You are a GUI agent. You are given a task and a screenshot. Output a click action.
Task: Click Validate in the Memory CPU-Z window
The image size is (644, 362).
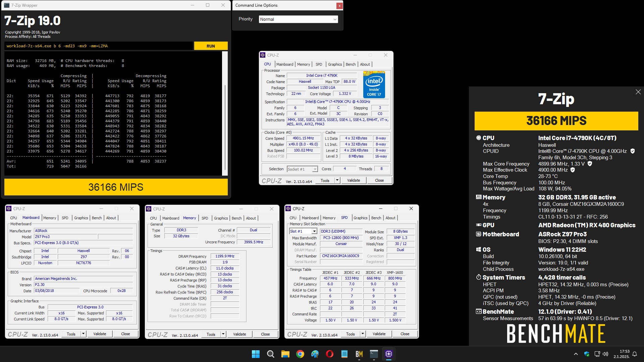[239, 334]
